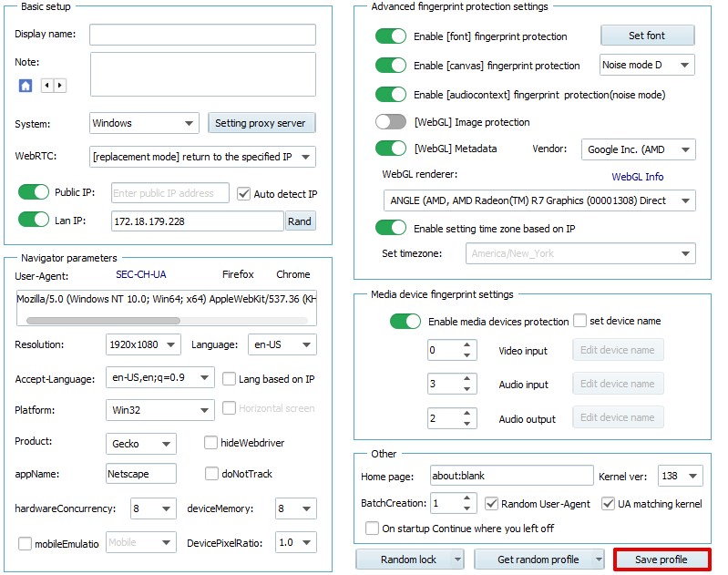Increase the BatchCreation value with up arrow

[468, 498]
